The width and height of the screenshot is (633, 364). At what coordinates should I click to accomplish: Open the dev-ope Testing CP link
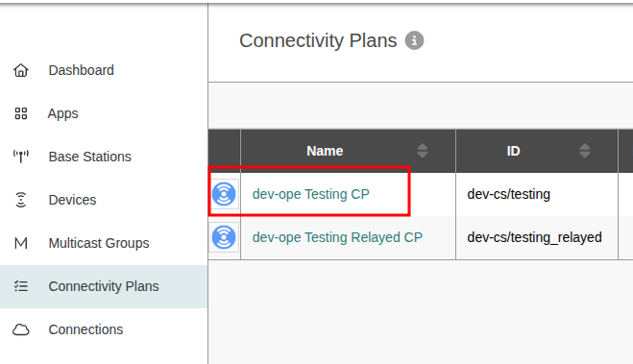[x=311, y=194]
